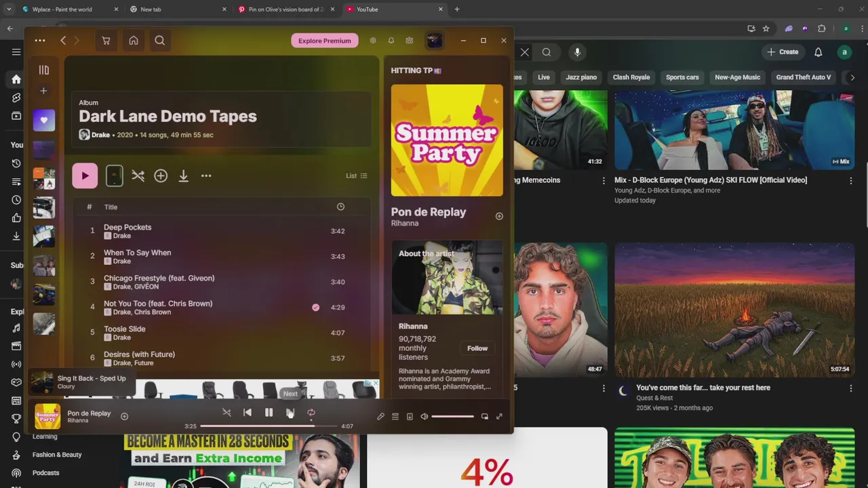Toggle saved checkmark on Not You Too
This screenshot has width=868, height=488.
point(315,307)
